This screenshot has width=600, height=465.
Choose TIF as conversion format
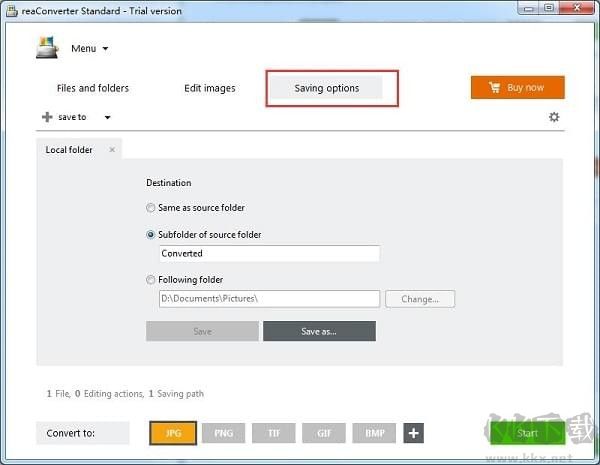273,433
